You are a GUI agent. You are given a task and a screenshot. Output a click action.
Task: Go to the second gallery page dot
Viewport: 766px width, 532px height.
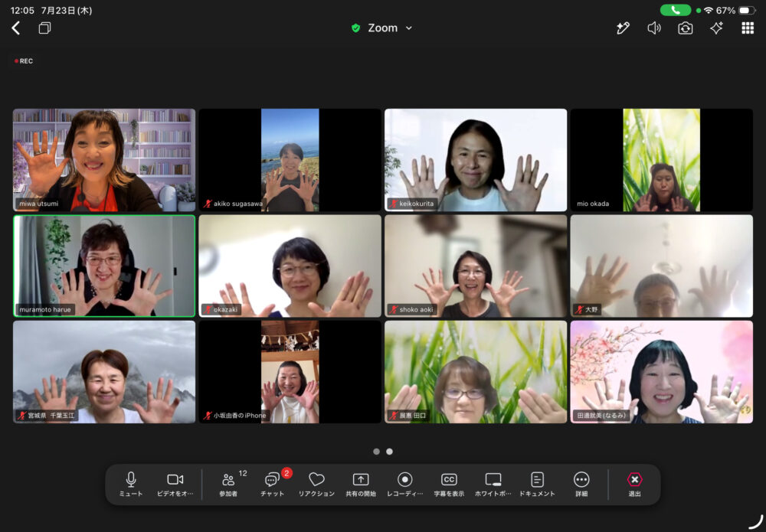coord(389,452)
